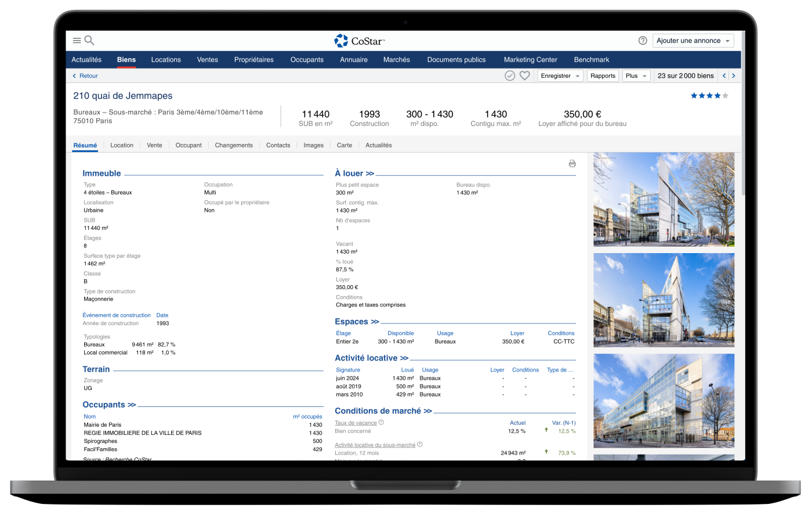Click the vacancy rate info icon
This screenshot has height=519, width=812.
[381, 423]
